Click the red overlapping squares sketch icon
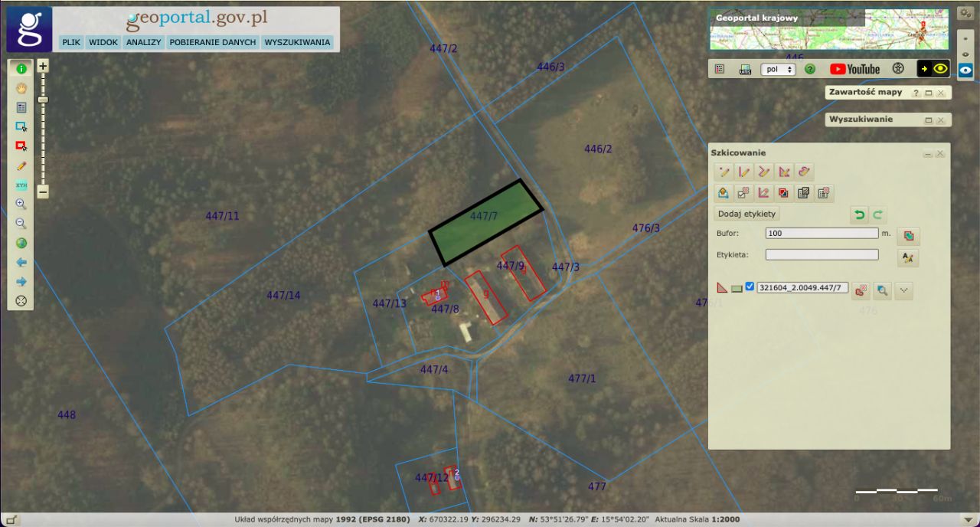Screen dimensions: 980x527 coord(783,193)
